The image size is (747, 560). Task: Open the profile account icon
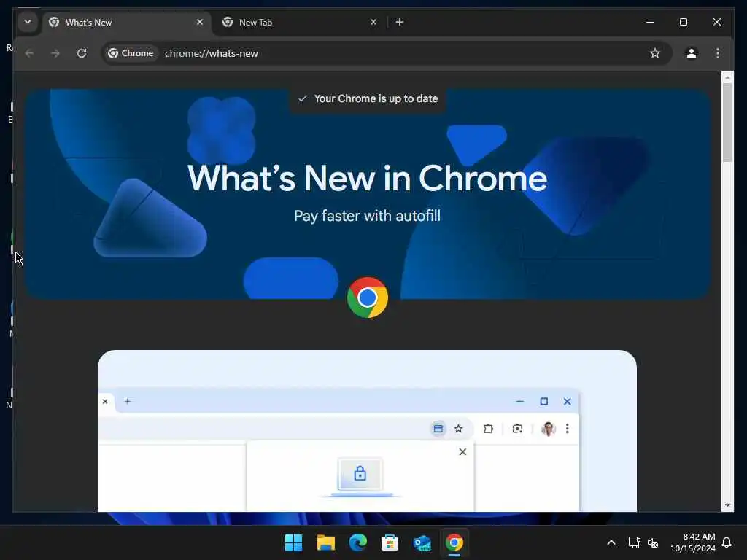(x=692, y=53)
